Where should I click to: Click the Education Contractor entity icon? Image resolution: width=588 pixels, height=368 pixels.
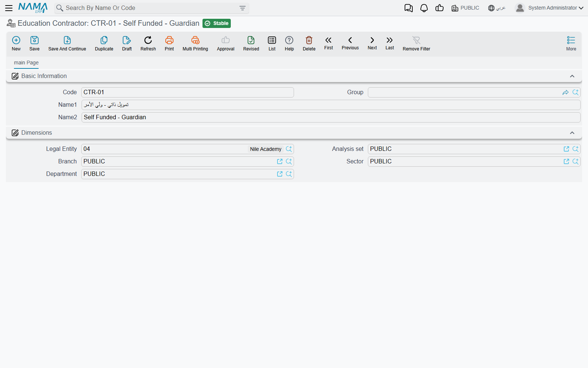(11, 24)
